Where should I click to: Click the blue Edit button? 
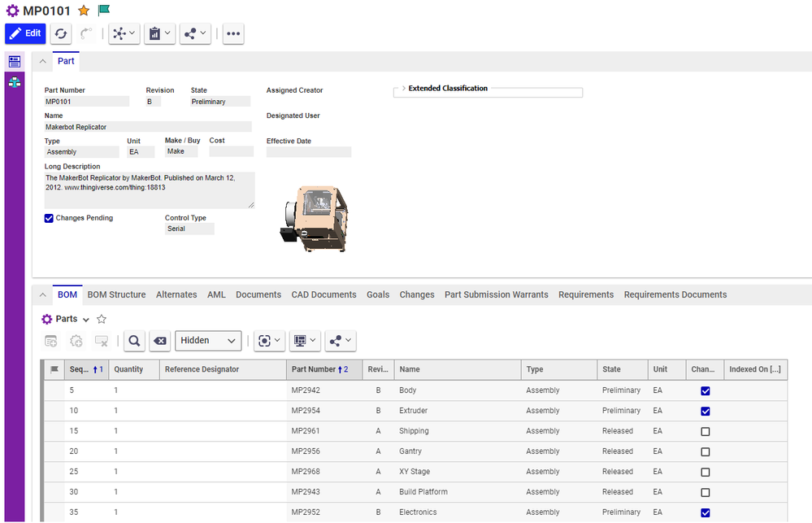tap(25, 33)
